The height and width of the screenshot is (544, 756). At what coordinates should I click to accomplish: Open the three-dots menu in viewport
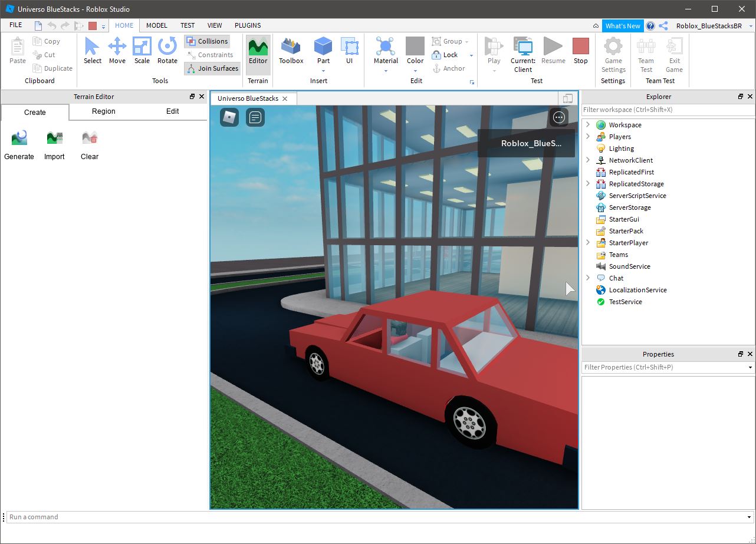point(559,117)
